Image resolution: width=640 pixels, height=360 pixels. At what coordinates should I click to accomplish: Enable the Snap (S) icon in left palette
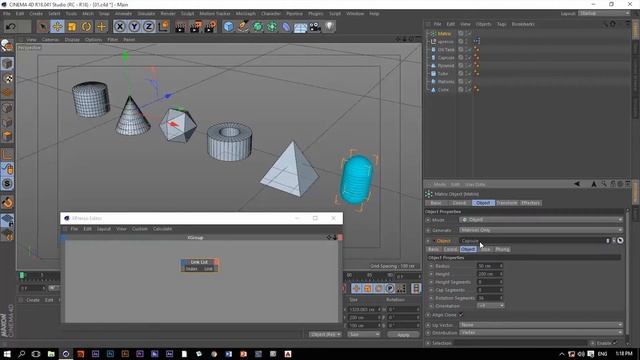click(7, 184)
